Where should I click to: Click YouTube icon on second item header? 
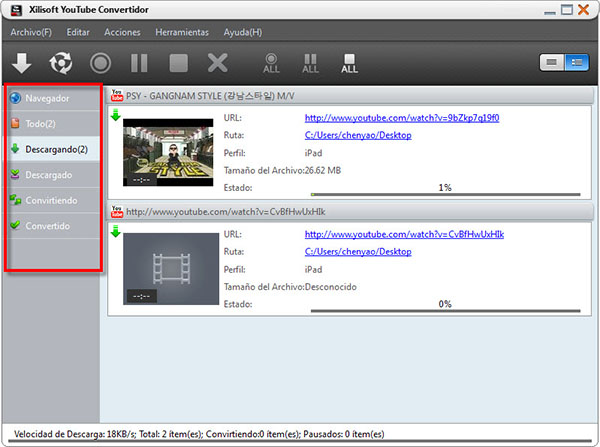pyautogui.click(x=117, y=211)
